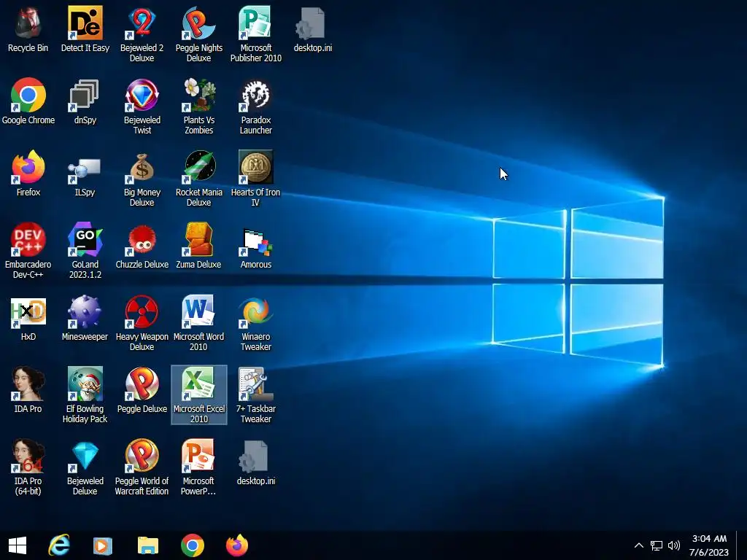Select the Embarcadero Dev-C++ shortcut

[28, 251]
